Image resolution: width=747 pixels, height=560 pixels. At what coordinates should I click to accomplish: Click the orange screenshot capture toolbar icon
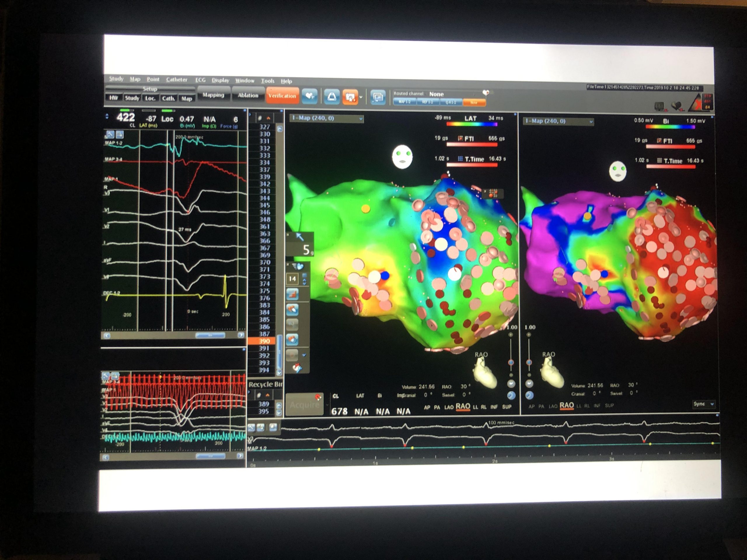350,97
